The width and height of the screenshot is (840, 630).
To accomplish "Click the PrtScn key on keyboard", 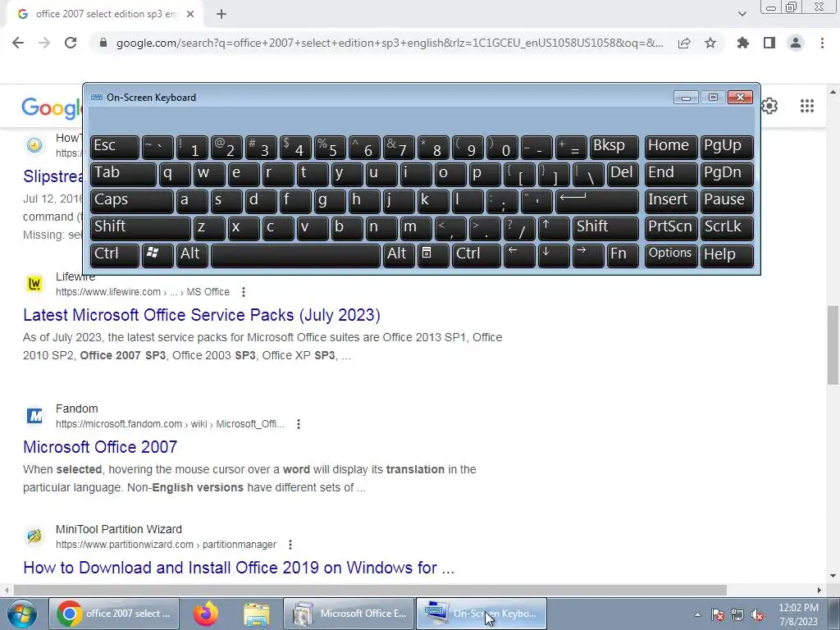I will tap(671, 228).
